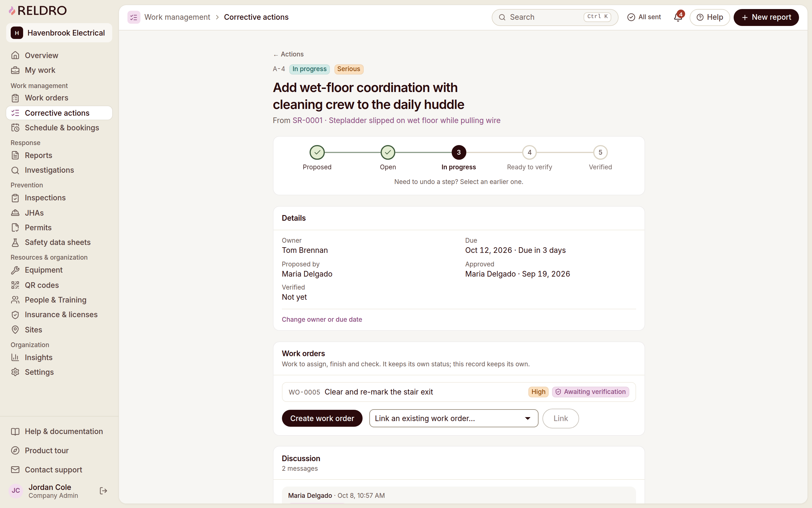Click the All sent status indicator

(x=644, y=17)
